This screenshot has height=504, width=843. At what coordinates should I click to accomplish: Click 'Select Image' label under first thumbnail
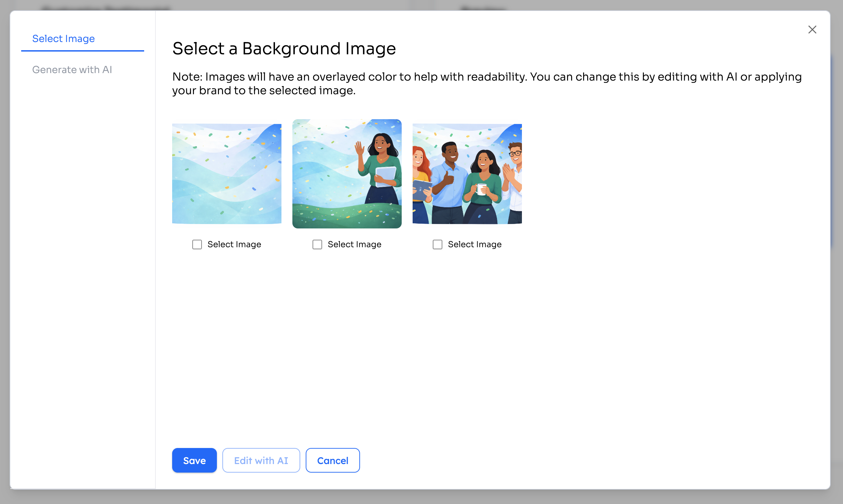pos(234,244)
